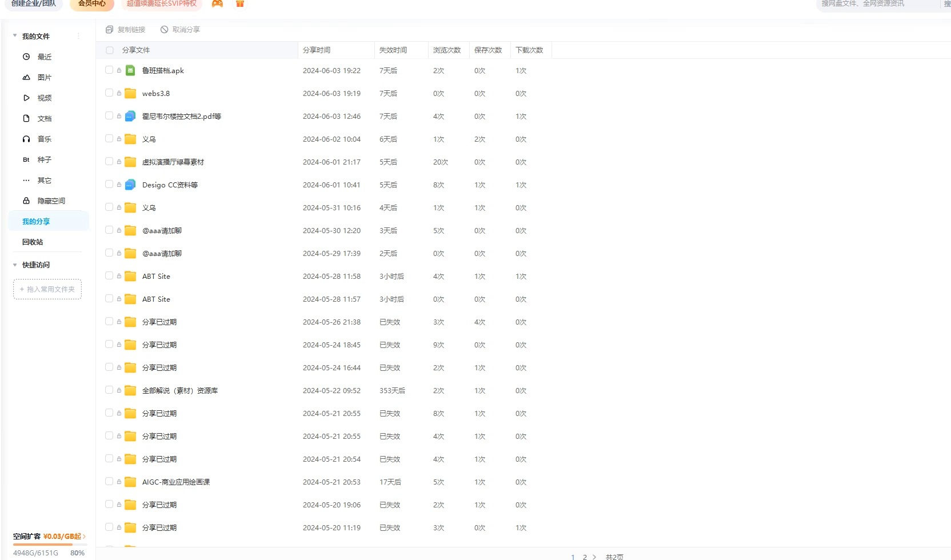Open 隐藏空间 in the sidebar
The image size is (951, 560).
[51, 201]
